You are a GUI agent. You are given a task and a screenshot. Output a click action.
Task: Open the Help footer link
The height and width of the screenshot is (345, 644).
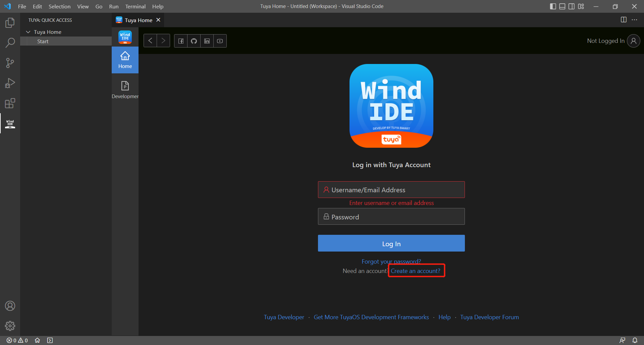click(x=444, y=317)
